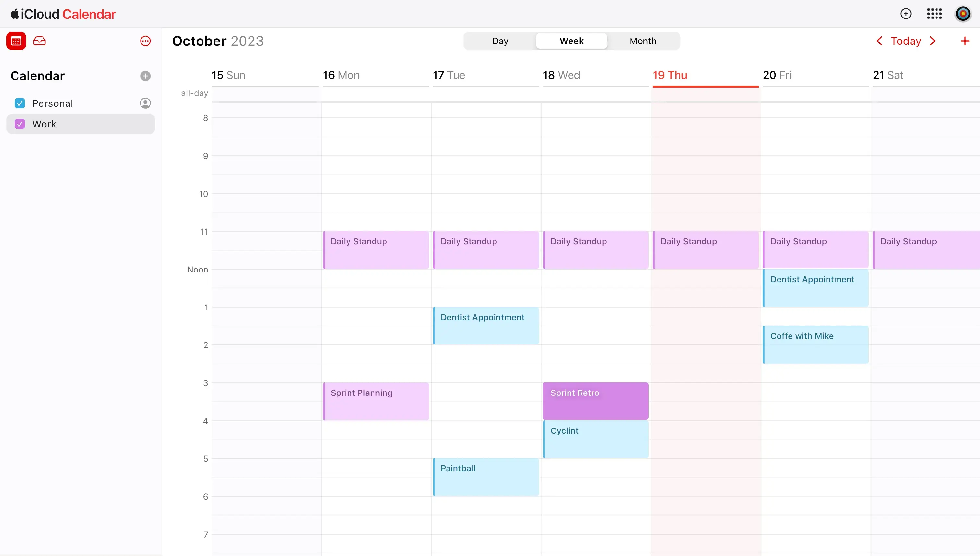Click the account profile icon on Personal
This screenshot has width=980, height=556.
[145, 103]
